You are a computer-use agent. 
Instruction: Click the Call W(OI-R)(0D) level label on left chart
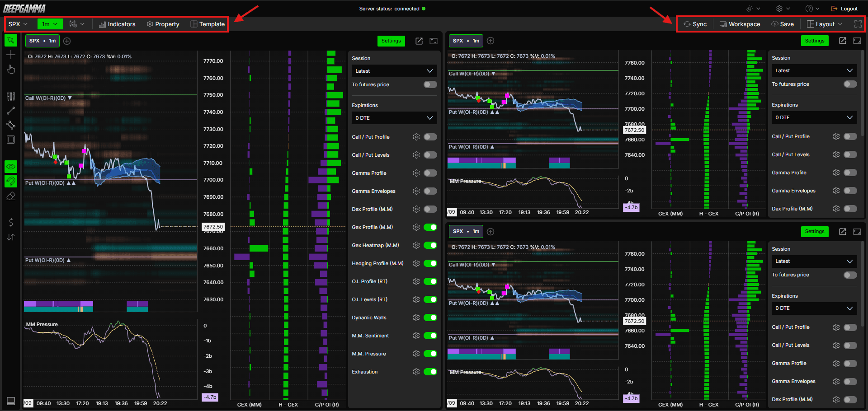point(48,98)
